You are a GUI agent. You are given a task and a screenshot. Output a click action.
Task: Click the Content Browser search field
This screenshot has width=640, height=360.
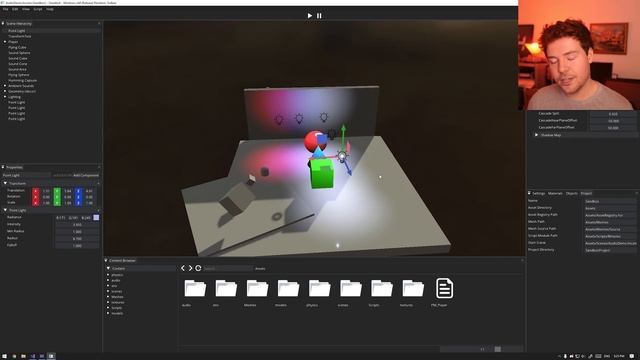[x=228, y=269]
